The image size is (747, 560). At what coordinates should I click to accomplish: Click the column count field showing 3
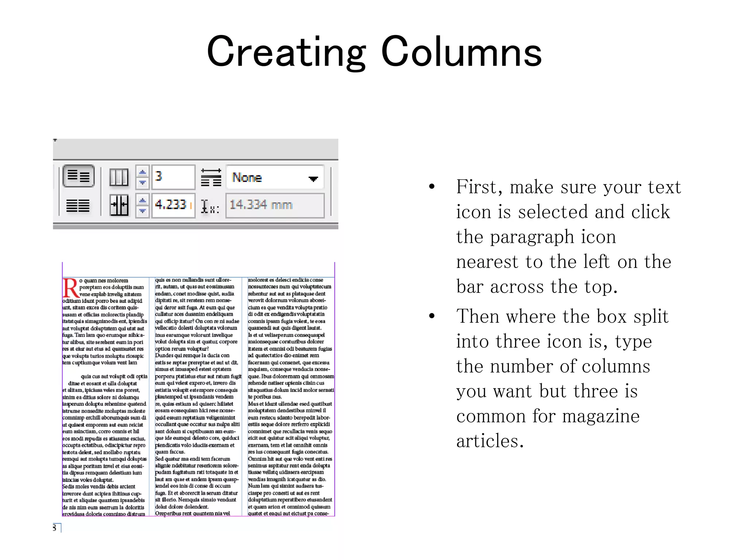(173, 177)
